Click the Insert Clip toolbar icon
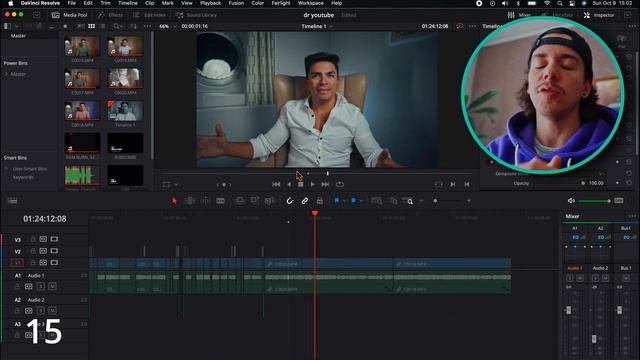The width and height of the screenshot is (640, 360). pos(240,201)
